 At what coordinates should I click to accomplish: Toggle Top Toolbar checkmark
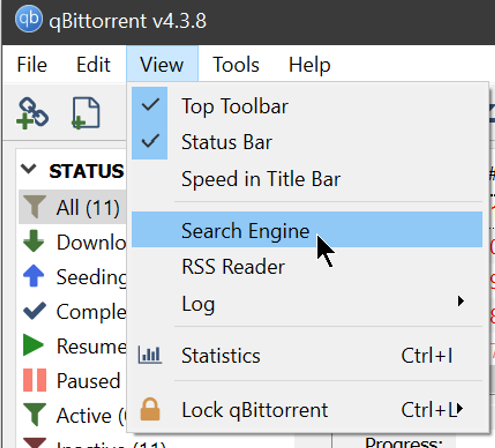[x=150, y=105]
